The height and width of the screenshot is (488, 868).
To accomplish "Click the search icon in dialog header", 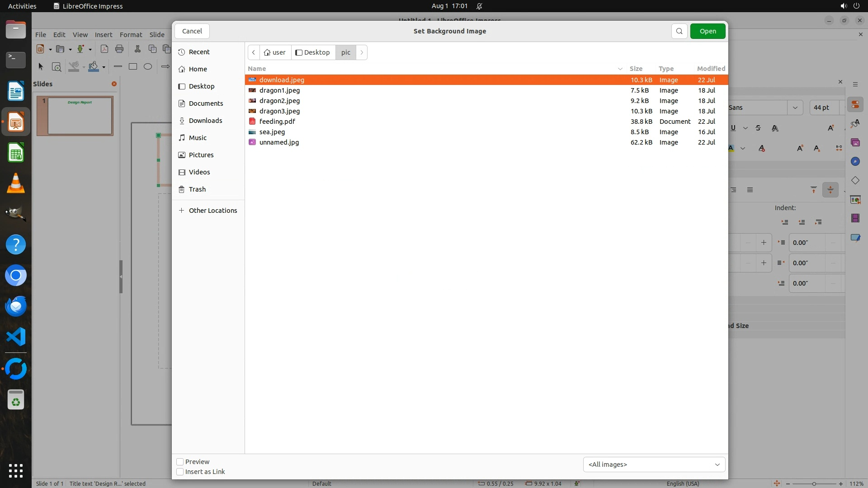I will point(679,31).
